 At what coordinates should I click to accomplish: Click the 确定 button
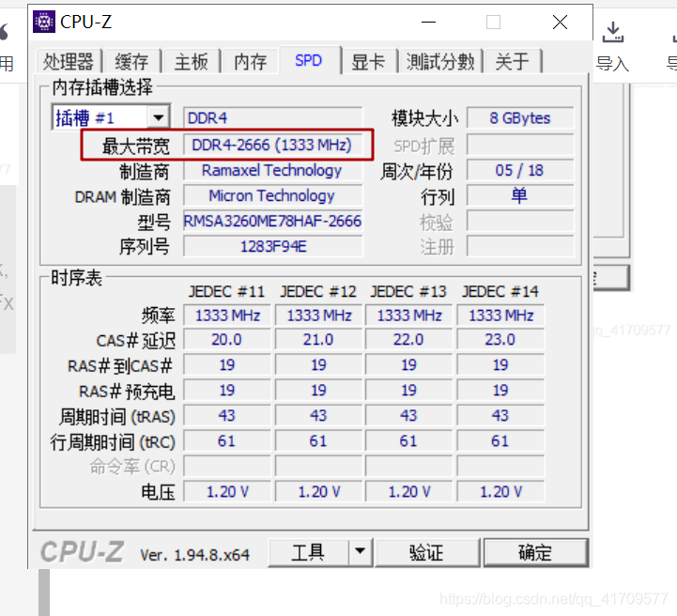[x=535, y=552]
